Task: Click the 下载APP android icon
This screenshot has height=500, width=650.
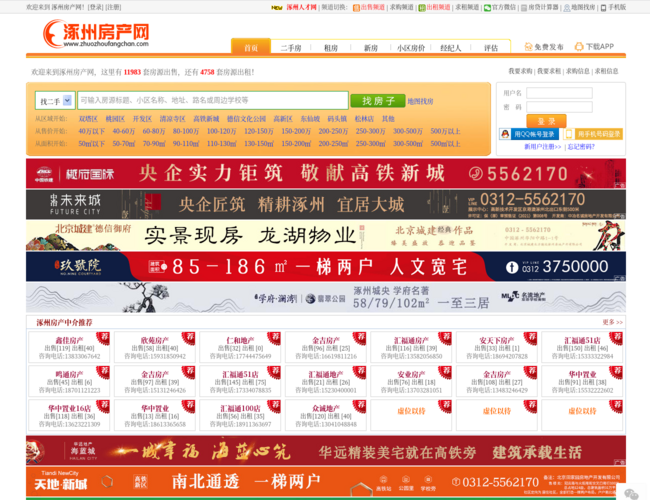Action: (x=579, y=46)
